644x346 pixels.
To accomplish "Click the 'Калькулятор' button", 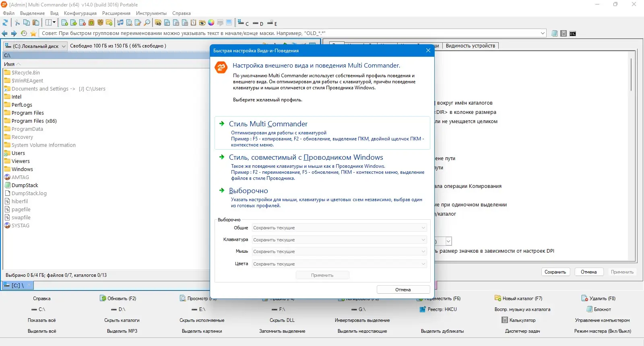I will tap(518, 320).
